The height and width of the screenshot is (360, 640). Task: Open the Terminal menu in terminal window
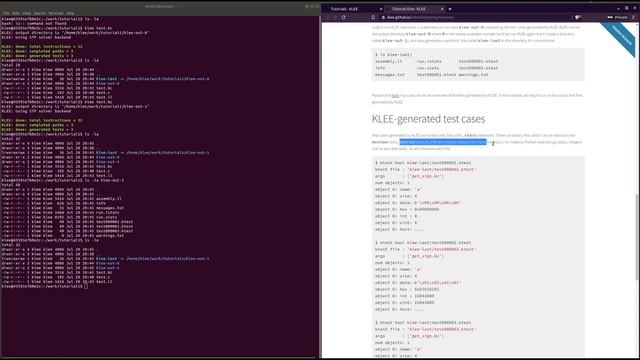(56, 13)
